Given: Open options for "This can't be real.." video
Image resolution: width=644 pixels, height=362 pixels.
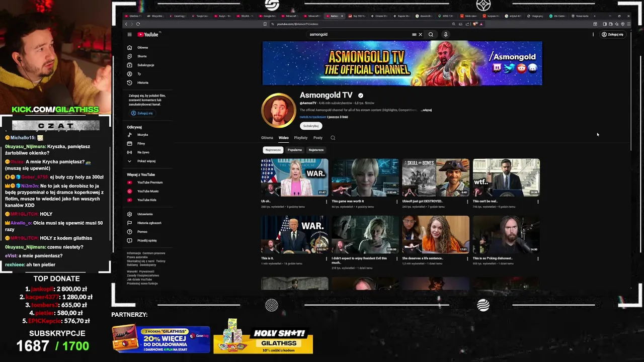Looking at the screenshot, I should tap(538, 202).
